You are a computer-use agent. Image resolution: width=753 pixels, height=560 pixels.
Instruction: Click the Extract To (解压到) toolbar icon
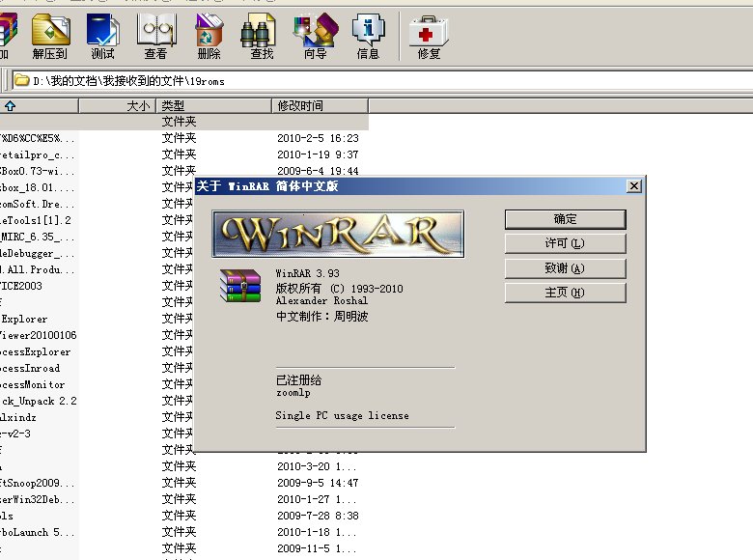coord(50,36)
